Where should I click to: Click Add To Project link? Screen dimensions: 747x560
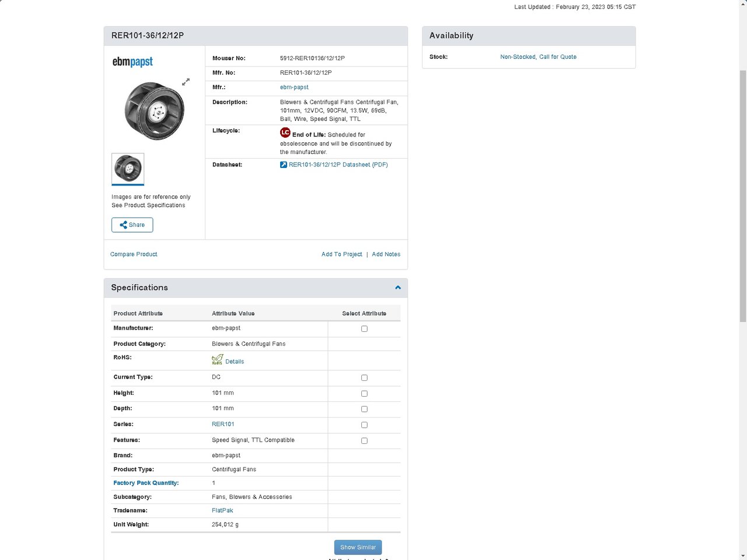pos(341,254)
